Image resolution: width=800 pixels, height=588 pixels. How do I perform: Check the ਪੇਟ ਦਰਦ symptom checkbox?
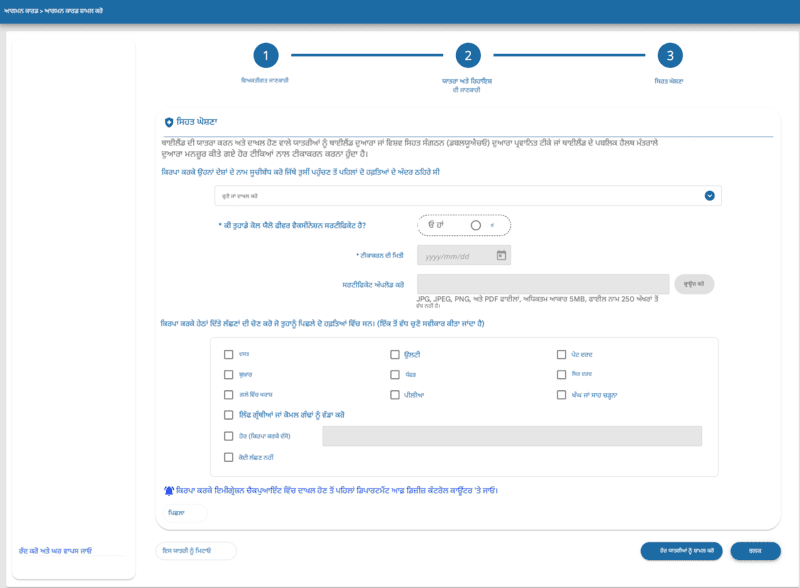(561, 354)
